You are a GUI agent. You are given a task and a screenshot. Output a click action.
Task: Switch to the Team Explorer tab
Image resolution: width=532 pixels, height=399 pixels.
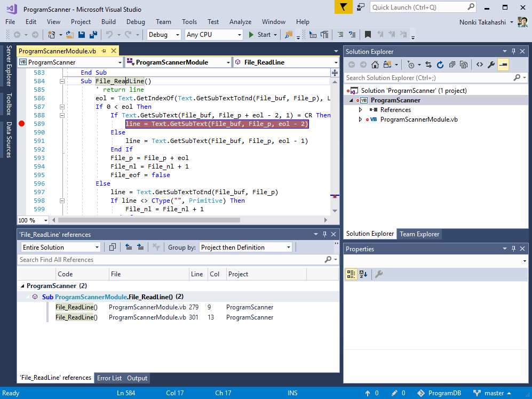(x=419, y=234)
